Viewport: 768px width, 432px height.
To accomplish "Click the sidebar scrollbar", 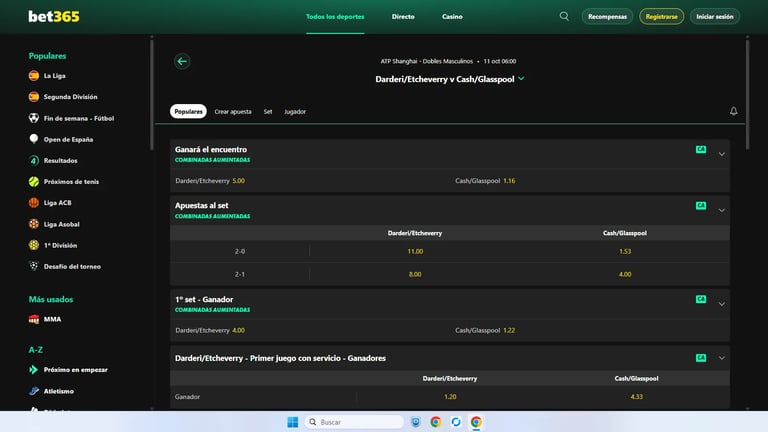I will (152, 93).
